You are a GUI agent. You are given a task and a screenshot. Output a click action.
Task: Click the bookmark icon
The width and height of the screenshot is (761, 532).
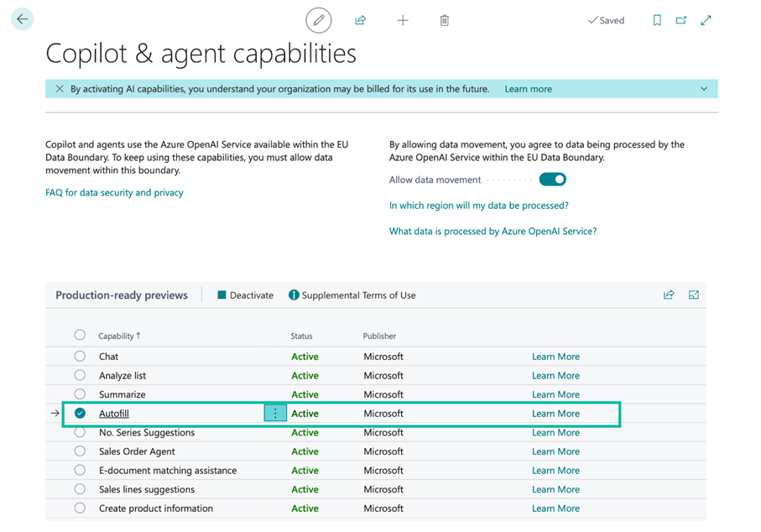point(657,20)
